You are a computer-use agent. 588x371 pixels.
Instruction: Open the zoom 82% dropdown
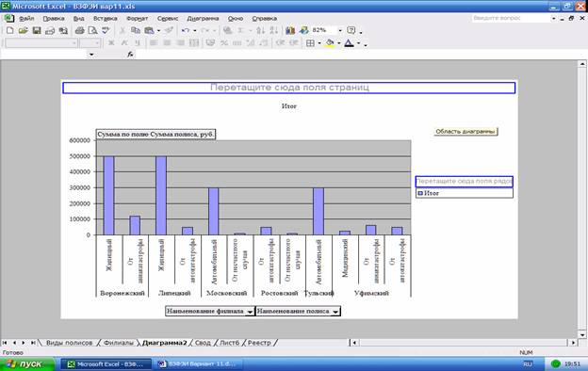point(340,30)
